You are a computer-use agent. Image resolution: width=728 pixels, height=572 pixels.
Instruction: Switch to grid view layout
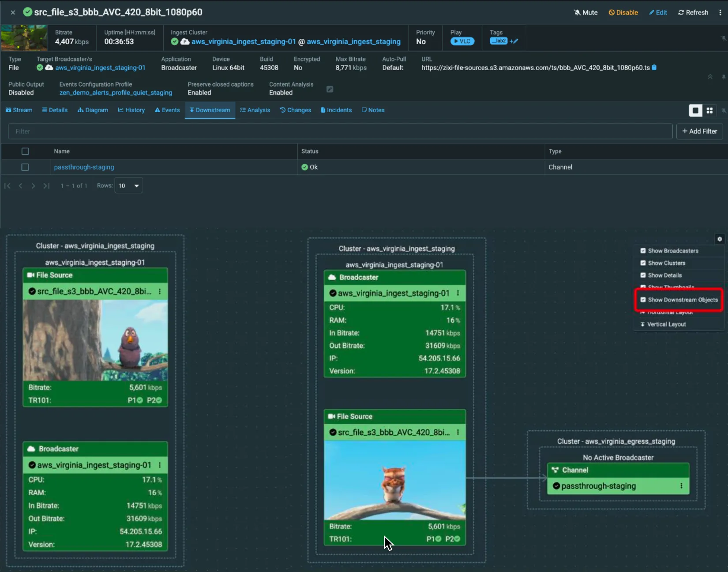coord(709,110)
